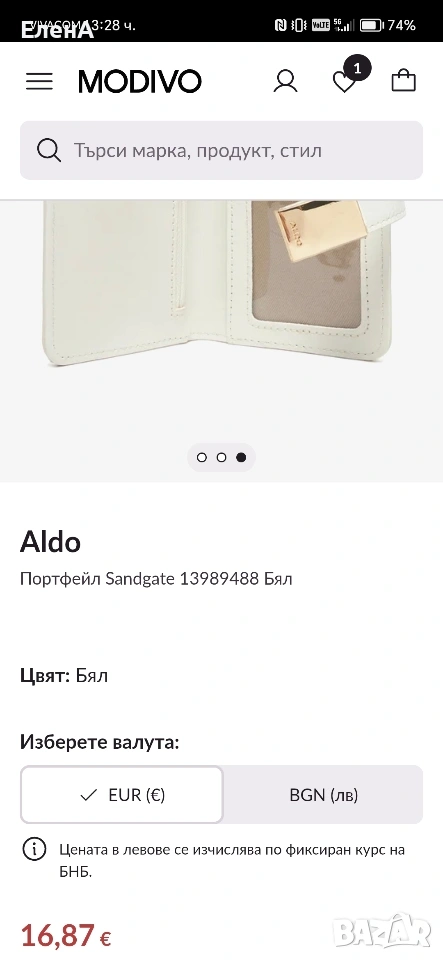Tap the 16,87 € price
This screenshot has width=443, height=960.
pyautogui.click(x=66, y=936)
